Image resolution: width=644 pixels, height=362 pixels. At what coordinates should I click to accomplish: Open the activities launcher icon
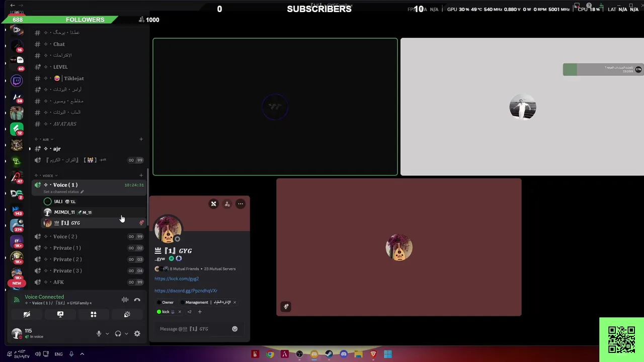click(93, 314)
